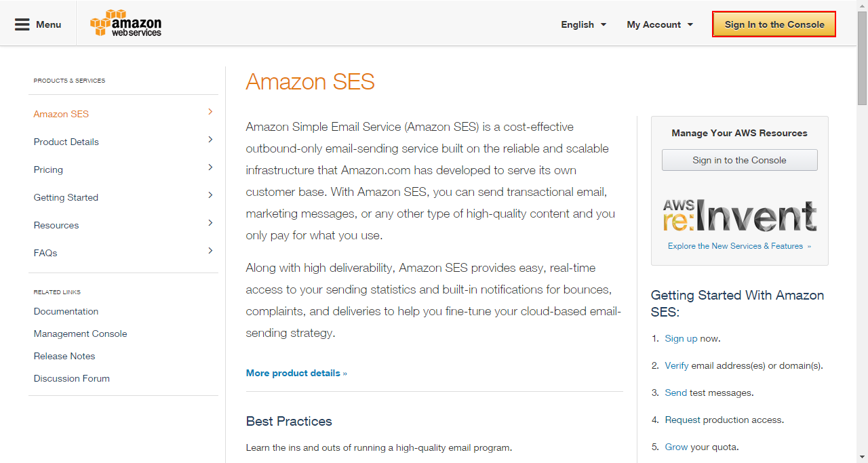This screenshot has height=463, width=868.
Task: Click the vertical scrollbar thumb
Action: [x=863, y=58]
